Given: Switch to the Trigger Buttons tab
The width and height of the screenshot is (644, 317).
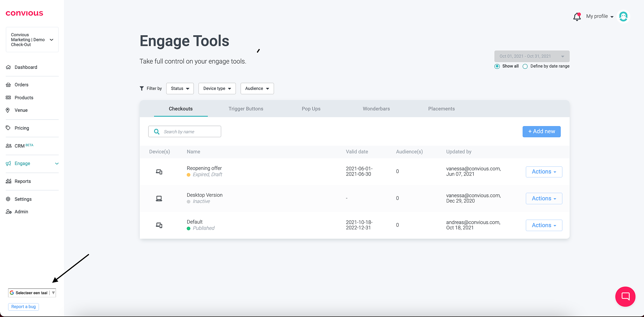Looking at the screenshot, I should tap(246, 109).
